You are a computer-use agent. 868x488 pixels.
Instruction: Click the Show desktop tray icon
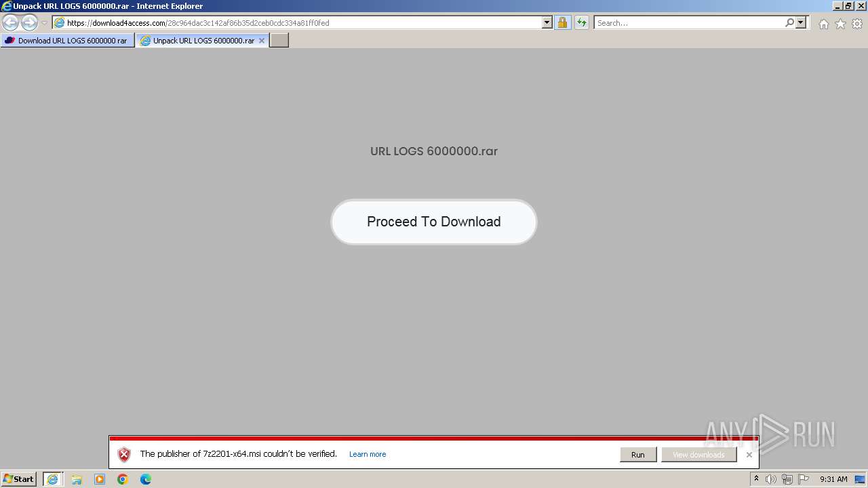pos(860,479)
